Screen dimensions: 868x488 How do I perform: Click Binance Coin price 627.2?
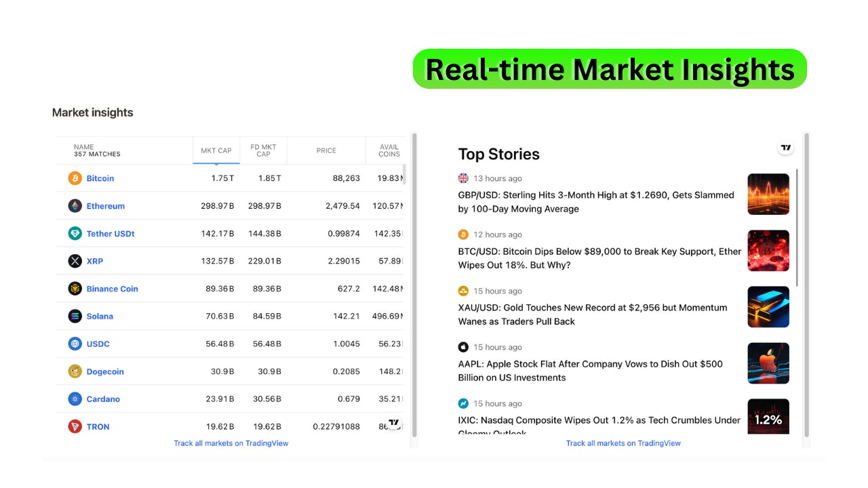(x=349, y=289)
